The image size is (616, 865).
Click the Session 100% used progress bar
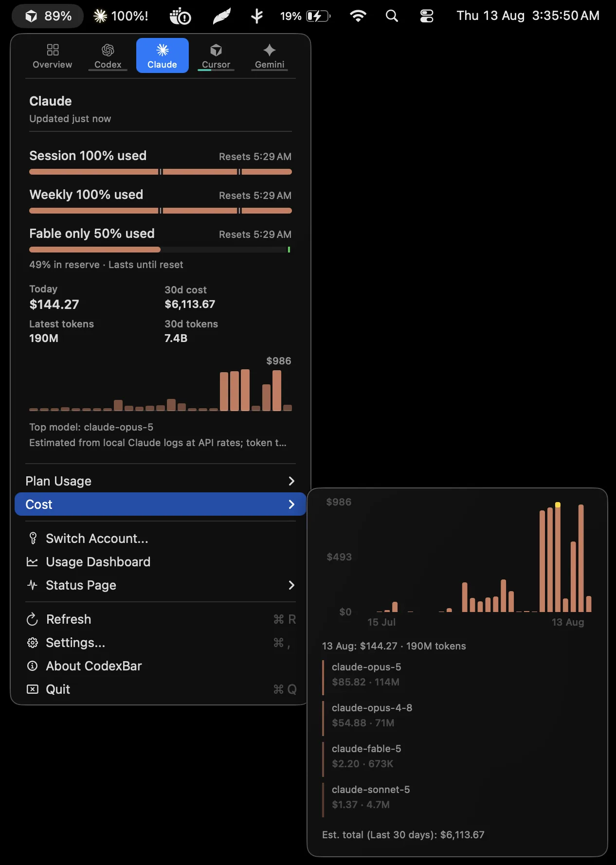coord(161,172)
